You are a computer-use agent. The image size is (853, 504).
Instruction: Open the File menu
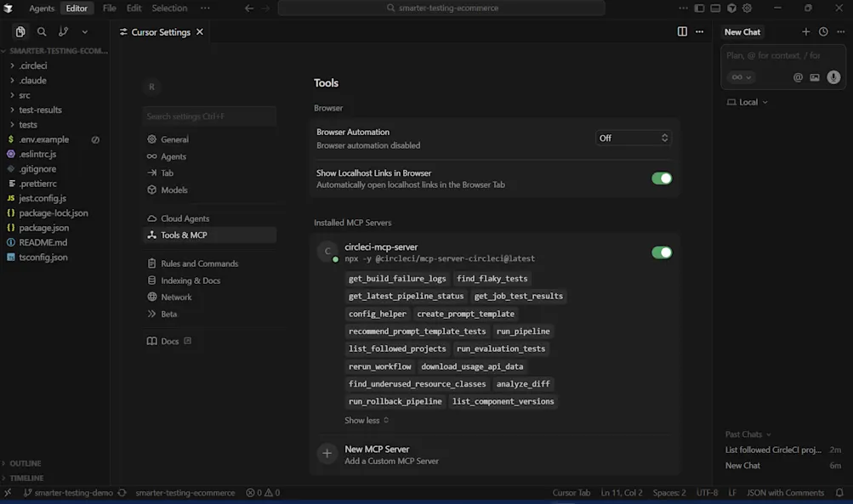(108, 8)
